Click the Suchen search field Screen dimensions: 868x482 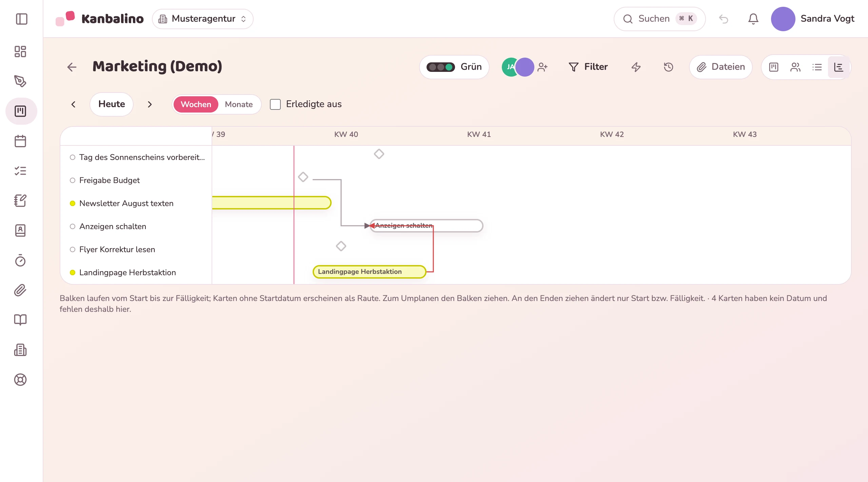pos(659,19)
